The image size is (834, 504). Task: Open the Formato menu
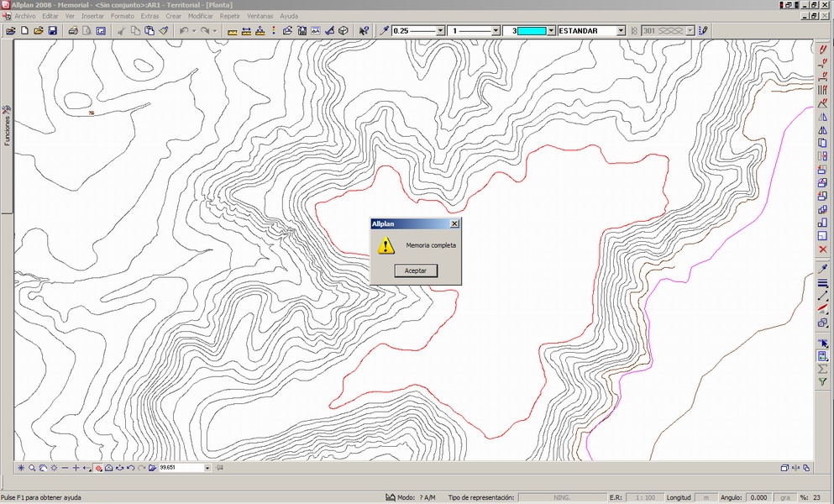123,16
